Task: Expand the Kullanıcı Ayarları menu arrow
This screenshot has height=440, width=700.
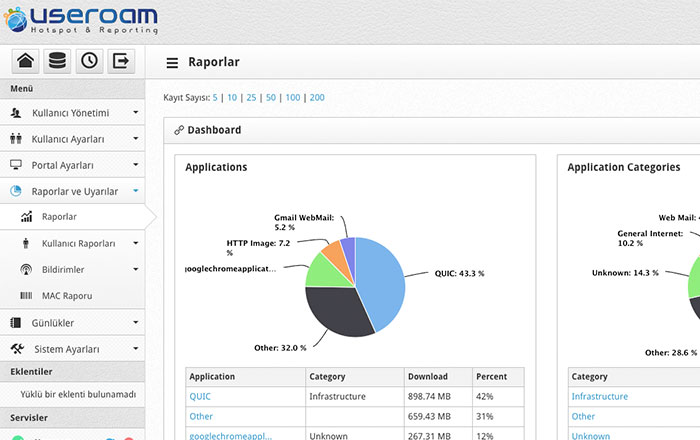Action: point(136,138)
